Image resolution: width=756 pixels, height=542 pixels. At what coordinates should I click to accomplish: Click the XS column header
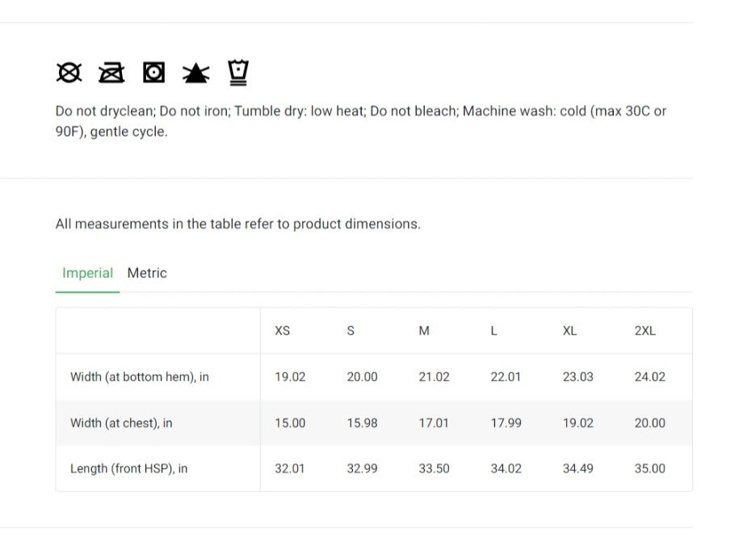coord(282,331)
